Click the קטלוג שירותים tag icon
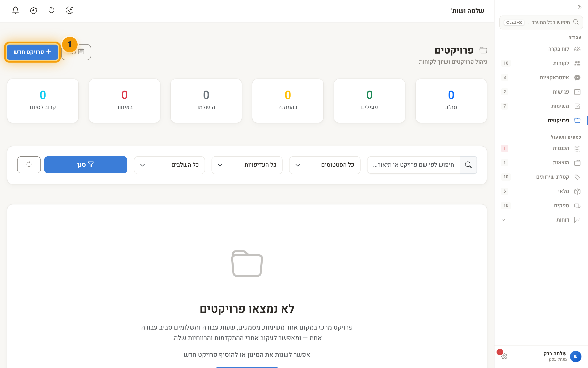 [577, 177]
